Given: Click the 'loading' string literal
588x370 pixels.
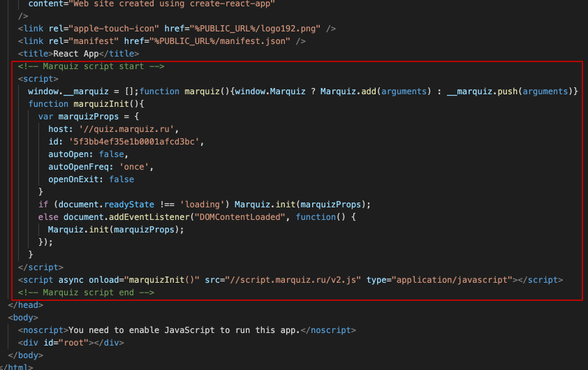Looking at the screenshot, I should [202, 205].
